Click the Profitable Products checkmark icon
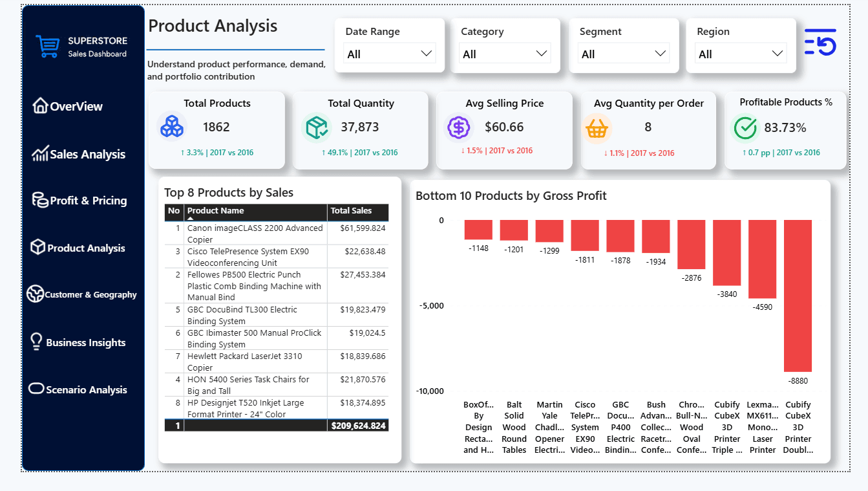This screenshot has width=868, height=491. 745,128
